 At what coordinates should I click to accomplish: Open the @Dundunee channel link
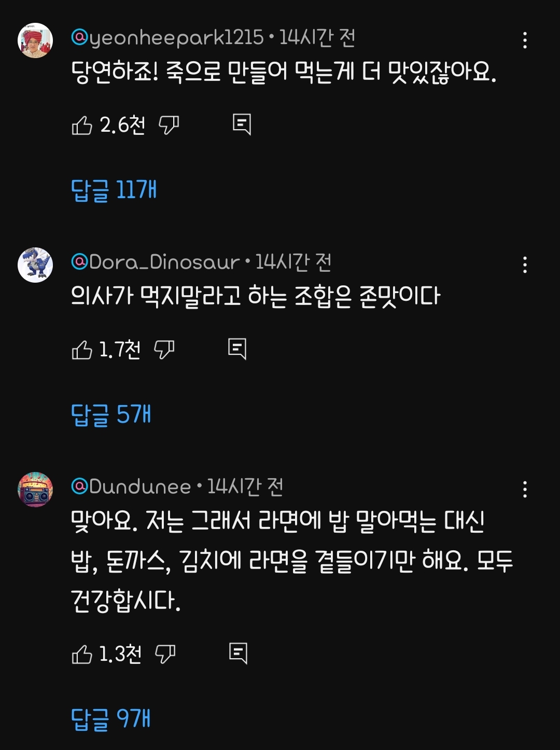tap(131, 487)
